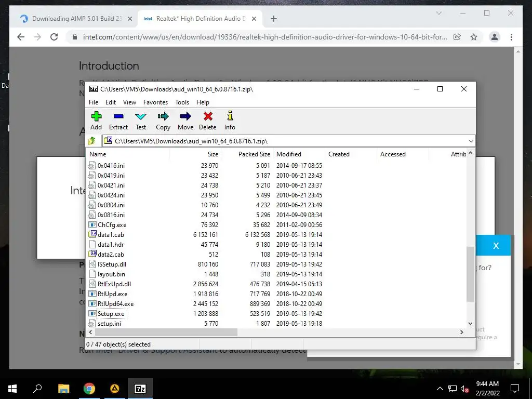The height and width of the screenshot is (399, 532).
Task: Select the RtlUpd64.exe file
Action: [x=115, y=303]
